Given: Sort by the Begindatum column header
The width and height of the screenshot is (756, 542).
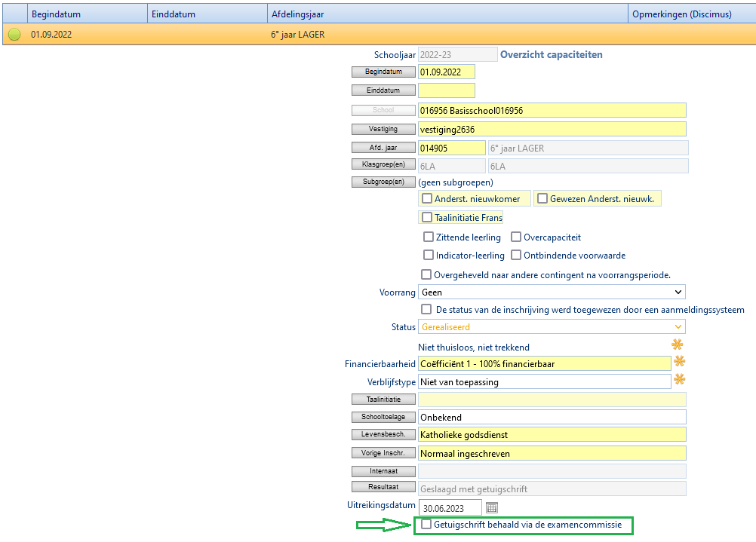Looking at the screenshot, I should click(x=88, y=14).
